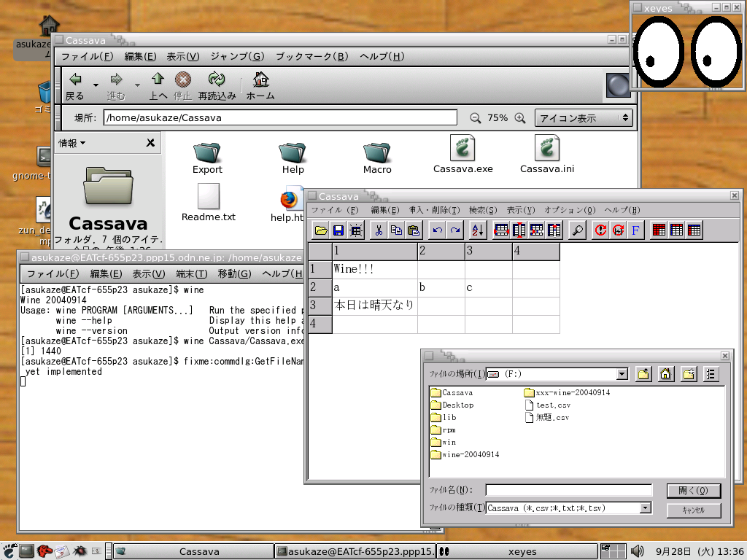Close the 情報 side pane with X
Image resolution: width=747 pixels, height=560 pixels.
click(150, 143)
